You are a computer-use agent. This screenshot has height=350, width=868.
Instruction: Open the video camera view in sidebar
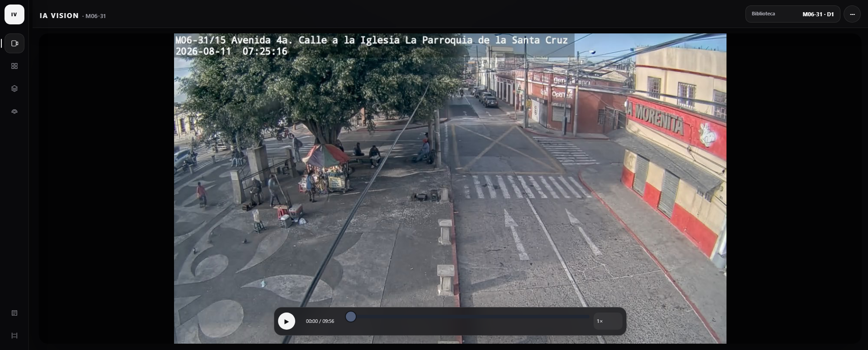click(14, 43)
